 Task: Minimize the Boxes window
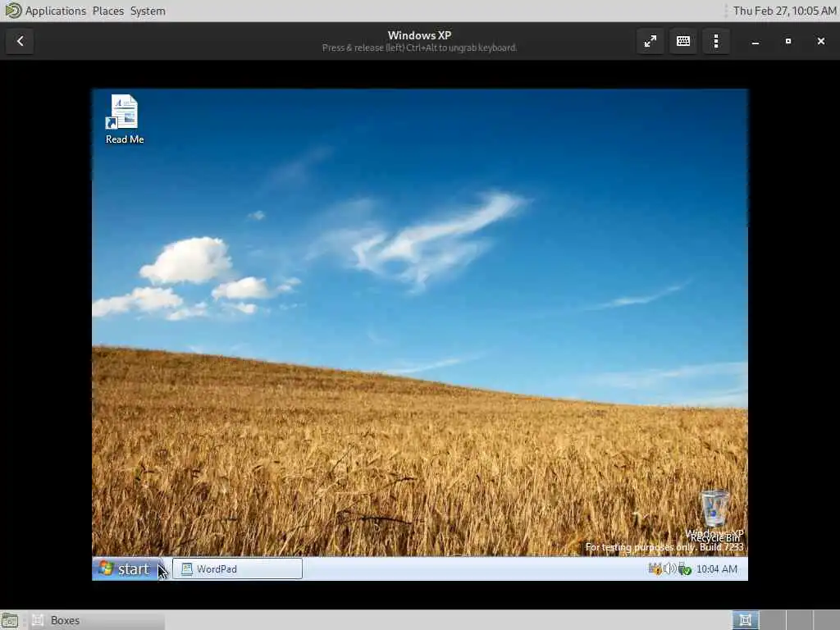tap(756, 41)
